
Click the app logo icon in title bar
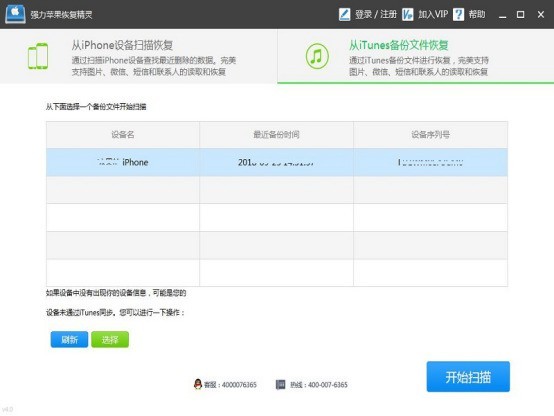point(15,14)
